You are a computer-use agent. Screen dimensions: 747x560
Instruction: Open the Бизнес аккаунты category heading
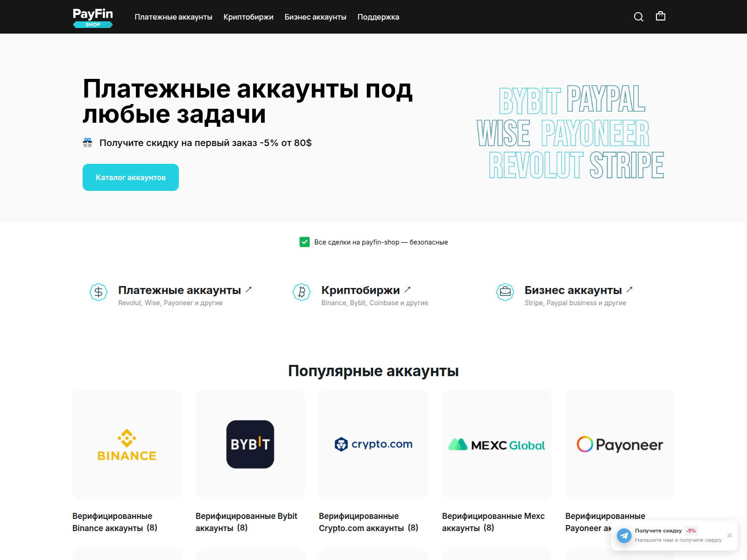[x=573, y=290]
